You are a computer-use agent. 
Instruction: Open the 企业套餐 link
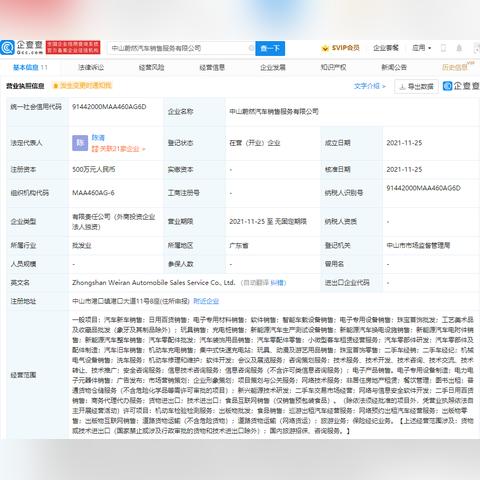coord(386,48)
